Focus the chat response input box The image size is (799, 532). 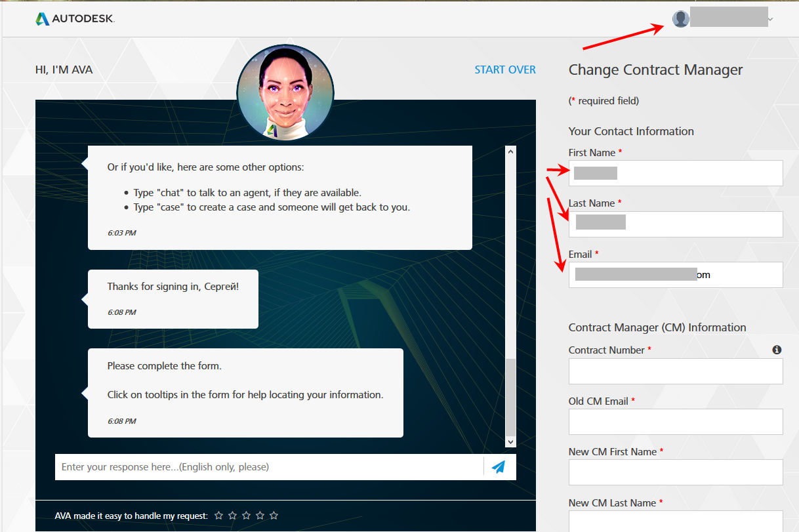pos(269,467)
